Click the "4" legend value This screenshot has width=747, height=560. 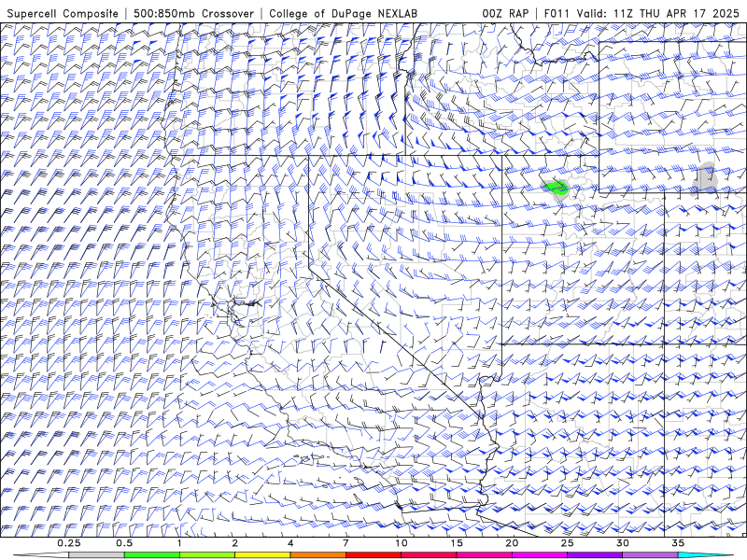point(290,543)
